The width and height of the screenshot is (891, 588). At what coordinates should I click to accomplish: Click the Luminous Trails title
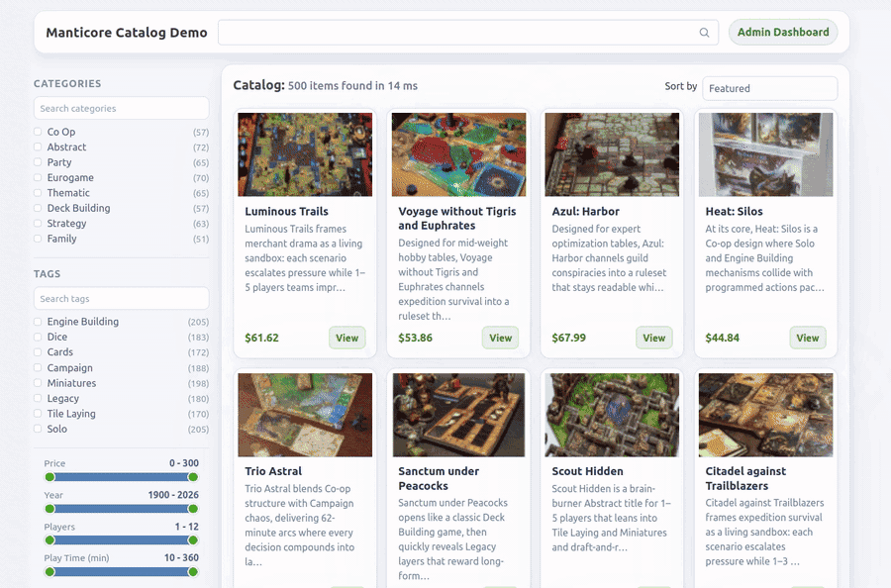(286, 211)
